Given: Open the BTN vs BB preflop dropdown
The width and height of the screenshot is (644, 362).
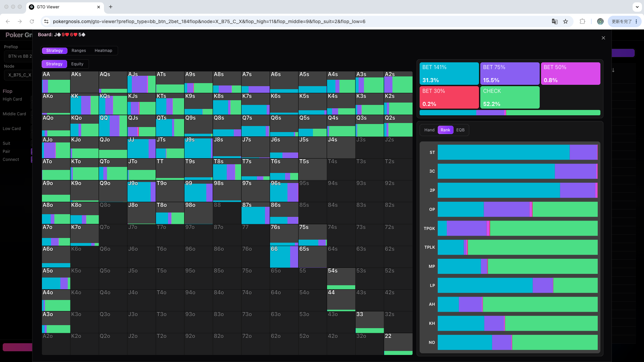Looking at the screenshot, I should click(19, 56).
